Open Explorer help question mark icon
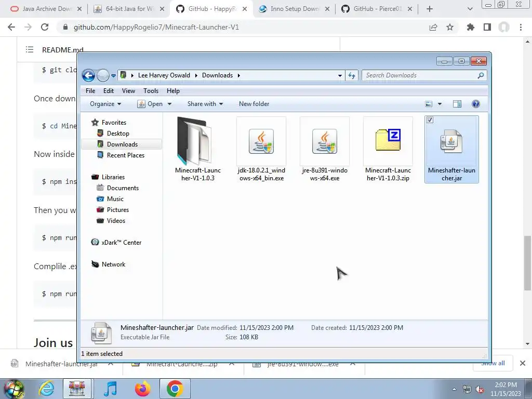The height and width of the screenshot is (399, 532). coord(476,104)
